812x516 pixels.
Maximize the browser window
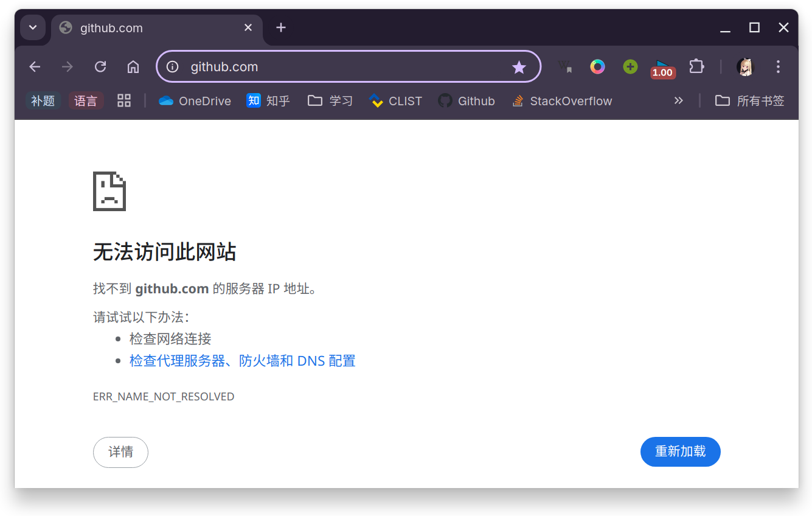pyautogui.click(x=754, y=27)
